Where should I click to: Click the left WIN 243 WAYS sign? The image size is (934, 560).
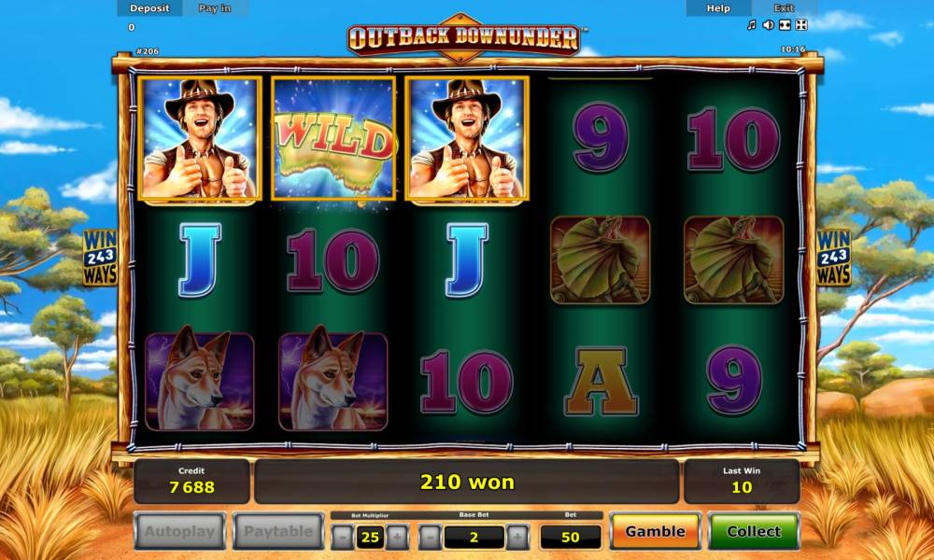pos(100,257)
